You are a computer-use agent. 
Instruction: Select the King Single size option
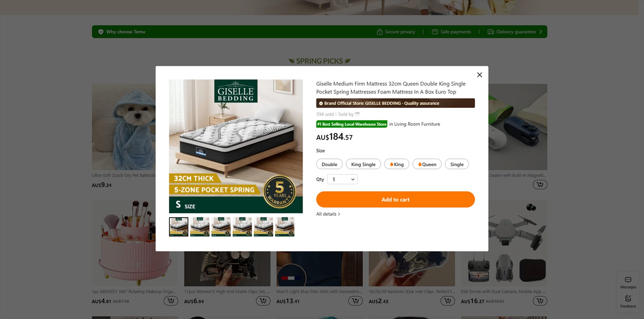(363, 164)
